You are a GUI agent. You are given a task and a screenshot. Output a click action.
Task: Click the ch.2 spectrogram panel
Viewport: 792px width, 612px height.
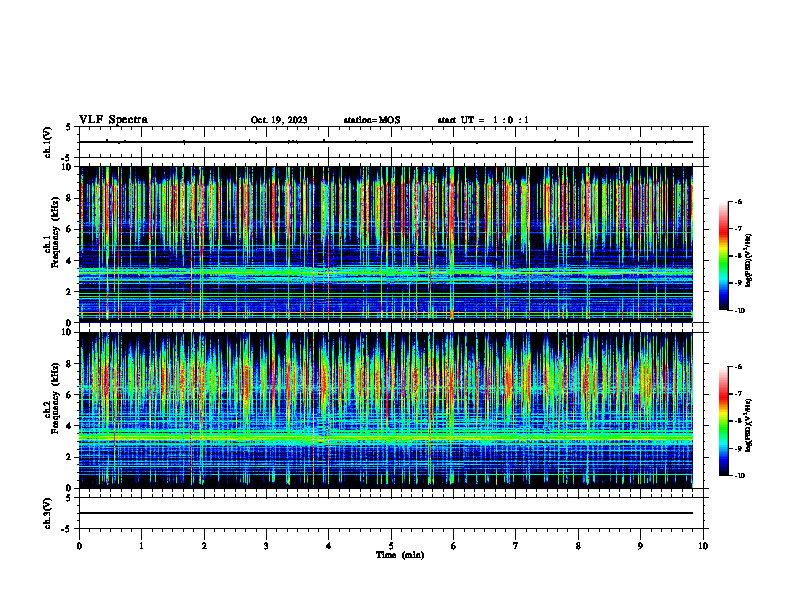point(386,410)
